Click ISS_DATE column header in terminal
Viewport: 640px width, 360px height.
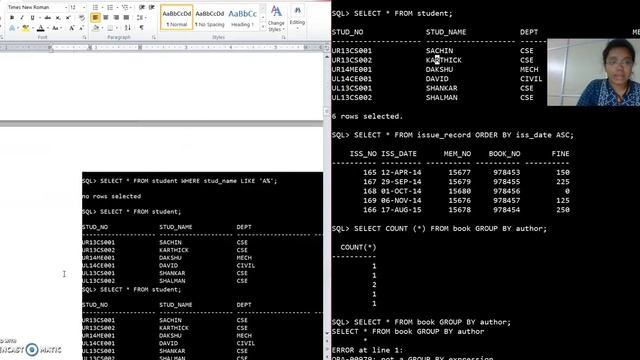399,153
